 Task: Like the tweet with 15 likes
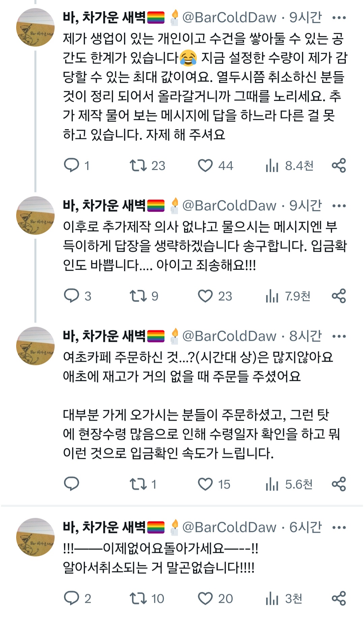(205, 484)
